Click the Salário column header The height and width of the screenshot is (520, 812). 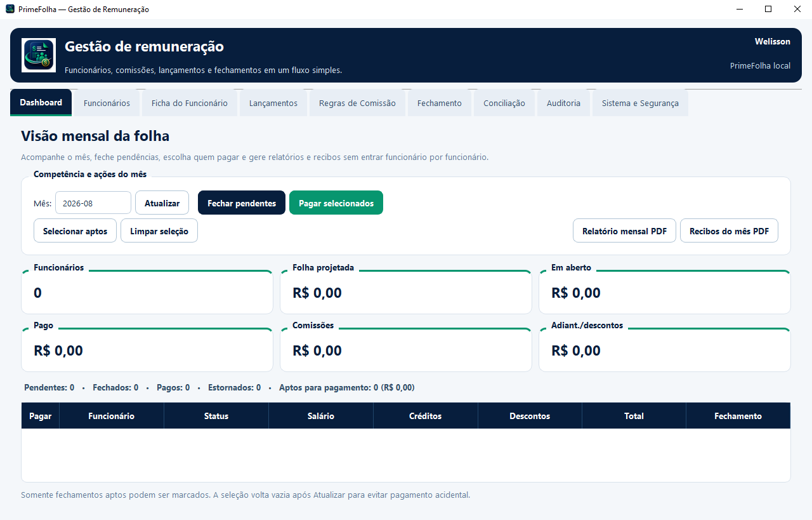(321, 416)
